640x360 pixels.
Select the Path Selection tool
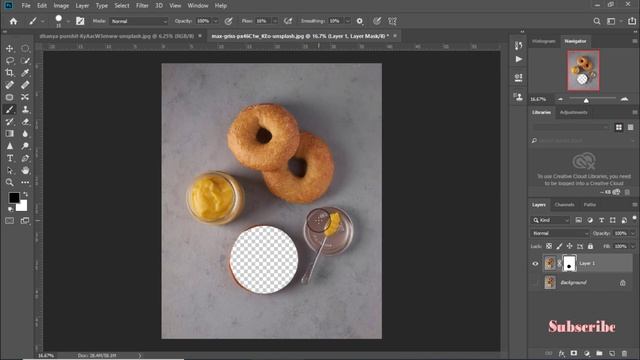pos(9,170)
